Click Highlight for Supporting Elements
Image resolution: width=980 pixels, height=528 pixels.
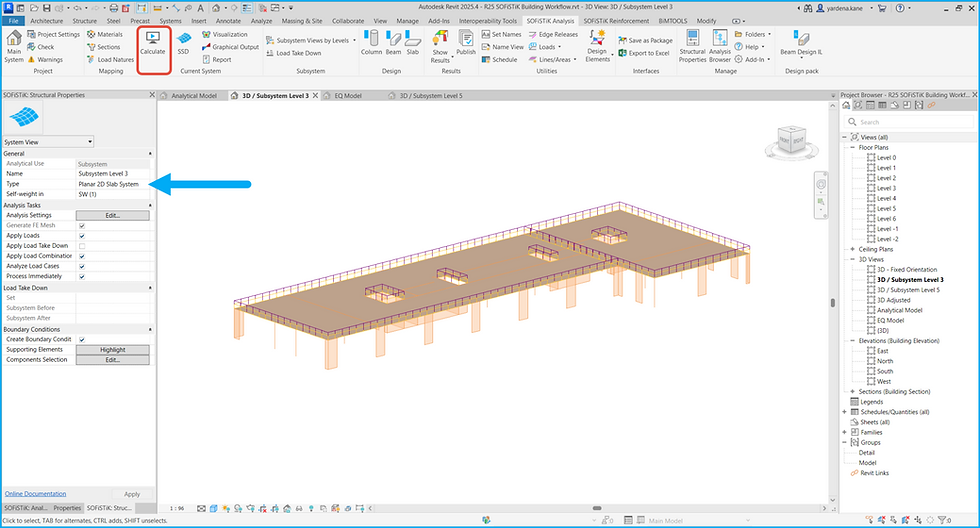[x=112, y=350]
